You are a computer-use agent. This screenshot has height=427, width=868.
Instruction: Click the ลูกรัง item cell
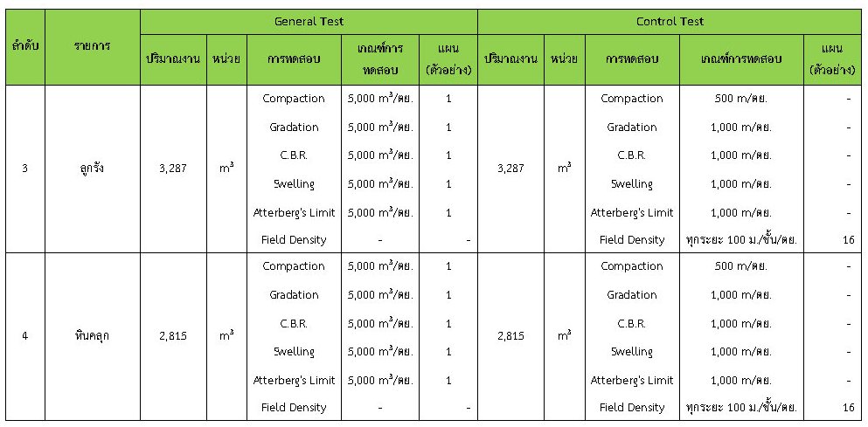tap(91, 169)
